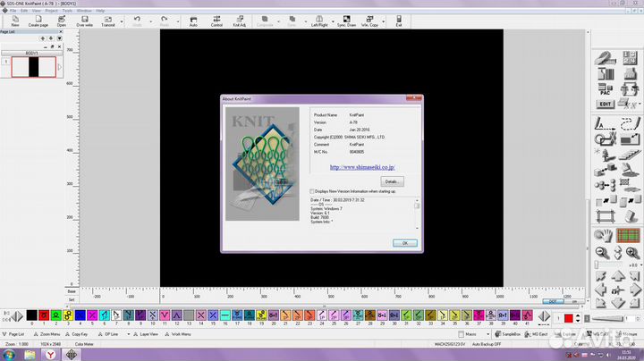Open Windows Start menu
The image size is (644, 361).
pyautogui.click(x=9, y=355)
